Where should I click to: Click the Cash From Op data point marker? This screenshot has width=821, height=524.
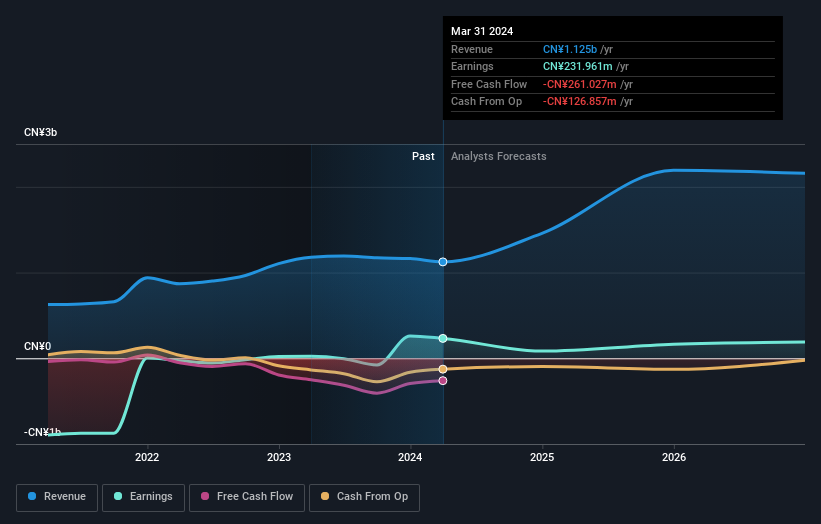pos(443,369)
